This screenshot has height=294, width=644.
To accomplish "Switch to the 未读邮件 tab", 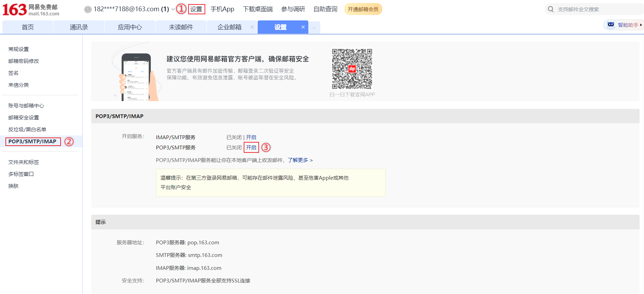I will [181, 27].
